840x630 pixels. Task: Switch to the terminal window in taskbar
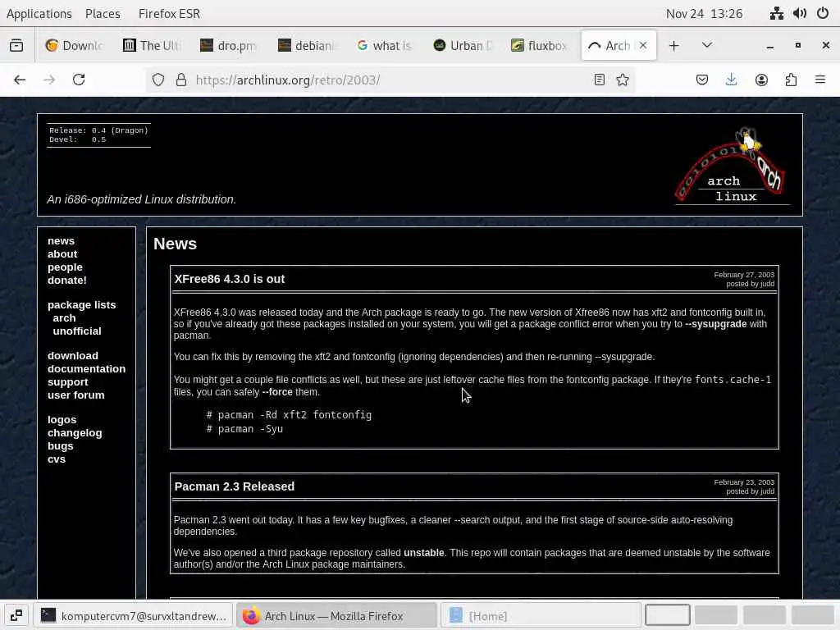point(134,615)
